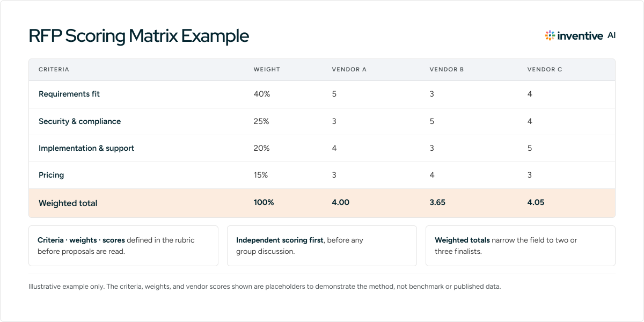The width and height of the screenshot is (644, 322).
Task: Click the CRITERIA column header
Action: [54, 70]
